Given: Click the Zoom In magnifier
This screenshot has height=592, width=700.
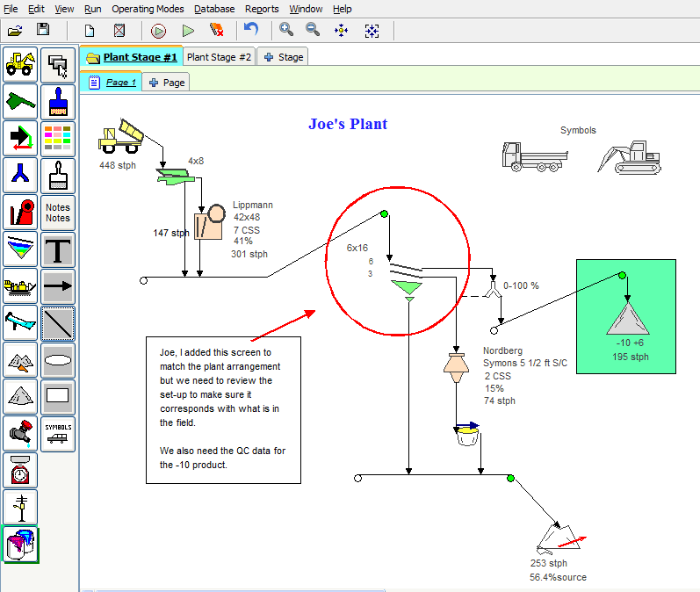Looking at the screenshot, I should point(286,30).
